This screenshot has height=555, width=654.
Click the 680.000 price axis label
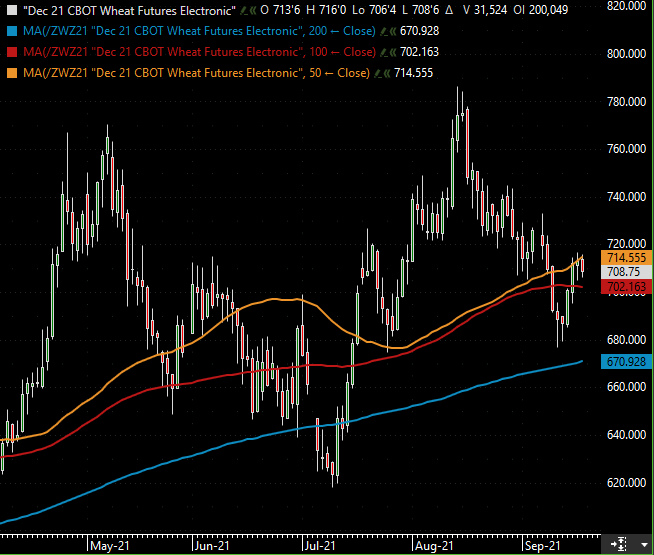pyautogui.click(x=626, y=340)
